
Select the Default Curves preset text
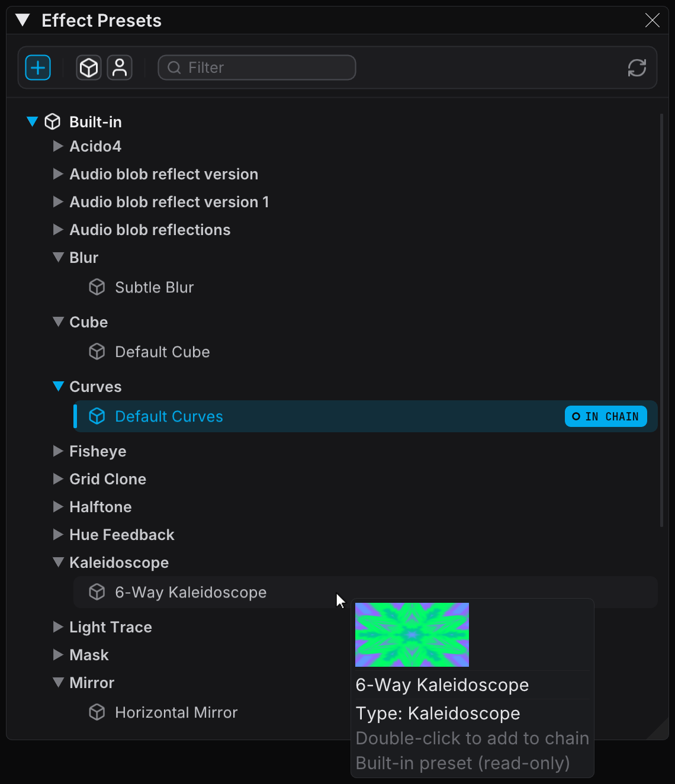click(169, 416)
